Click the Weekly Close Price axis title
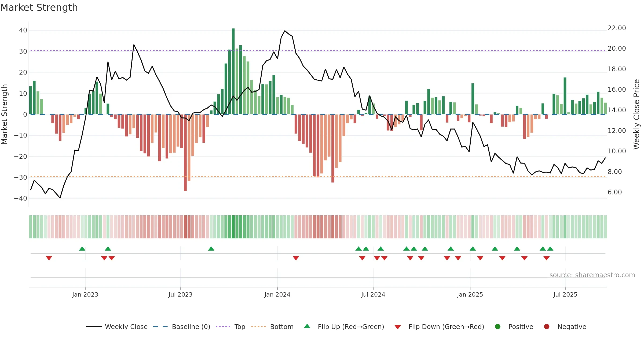The image size is (644, 362). (637, 114)
